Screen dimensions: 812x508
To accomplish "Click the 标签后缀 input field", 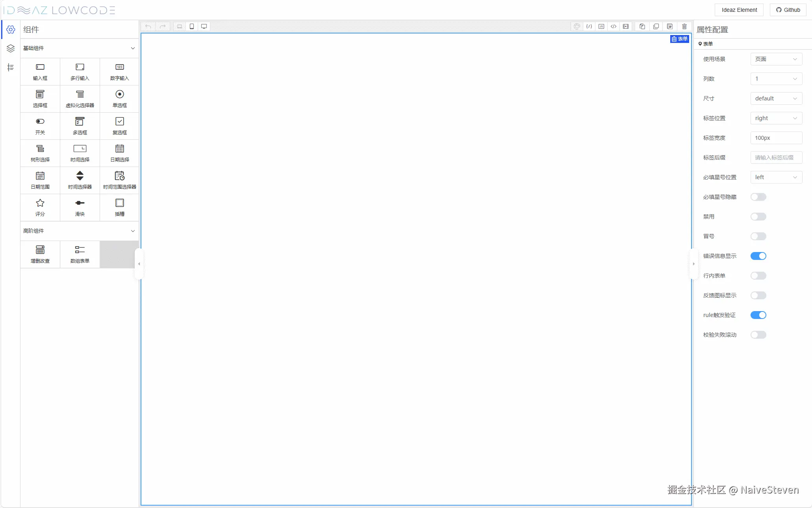I will (x=776, y=158).
